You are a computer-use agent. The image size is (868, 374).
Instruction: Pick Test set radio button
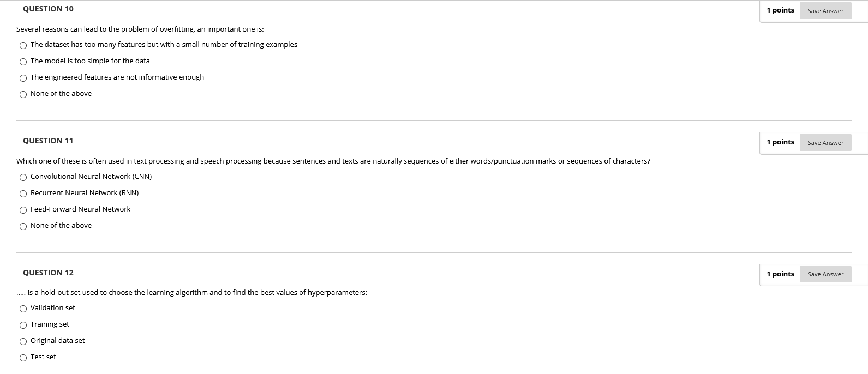pyautogui.click(x=23, y=358)
